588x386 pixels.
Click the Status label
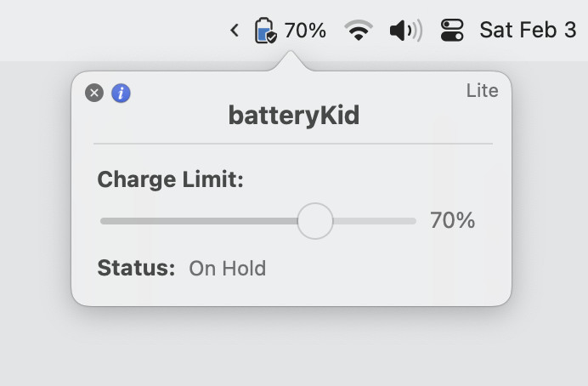136,269
